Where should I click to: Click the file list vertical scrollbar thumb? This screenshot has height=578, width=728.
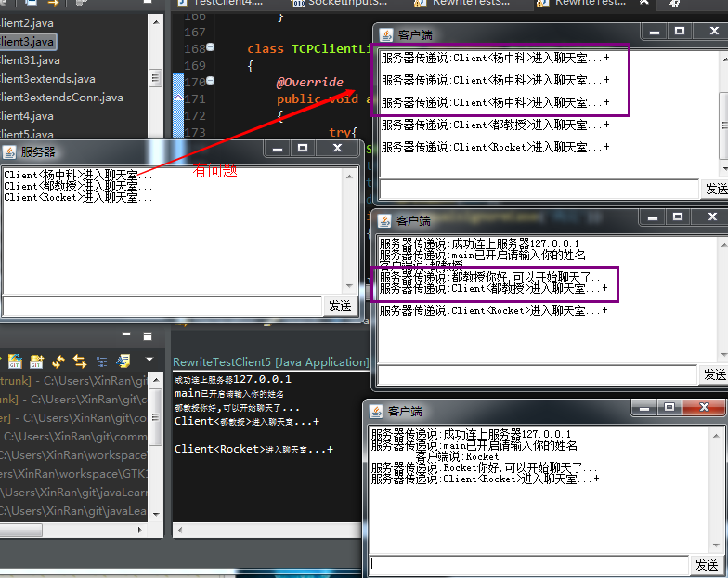coord(156,78)
